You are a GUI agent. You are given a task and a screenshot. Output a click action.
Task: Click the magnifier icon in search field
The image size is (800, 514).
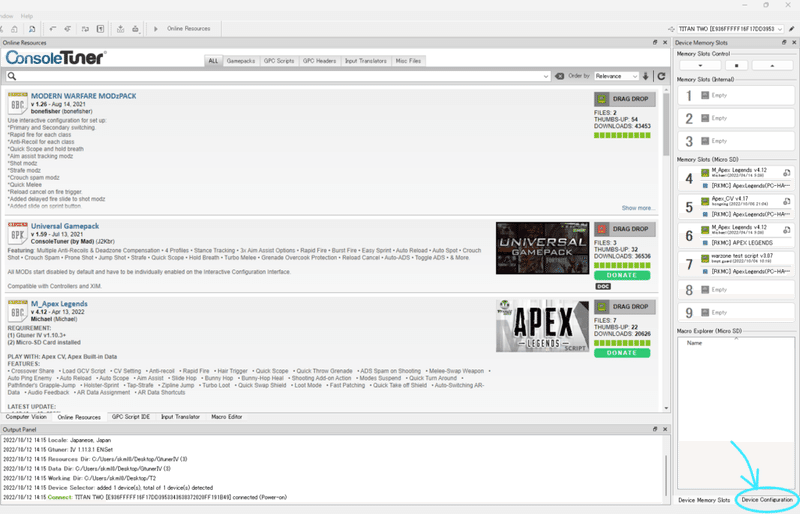pyautogui.click(x=12, y=76)
